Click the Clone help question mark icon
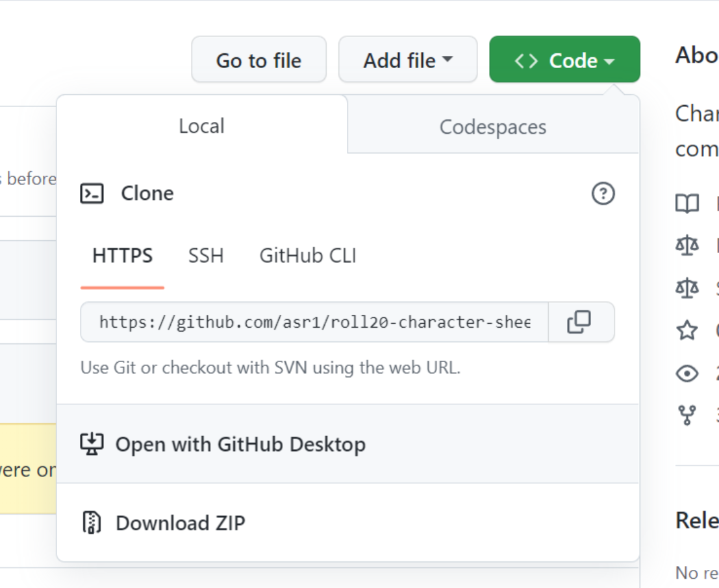This screenshot has height=588, width=719. click(x=603, y=193)
